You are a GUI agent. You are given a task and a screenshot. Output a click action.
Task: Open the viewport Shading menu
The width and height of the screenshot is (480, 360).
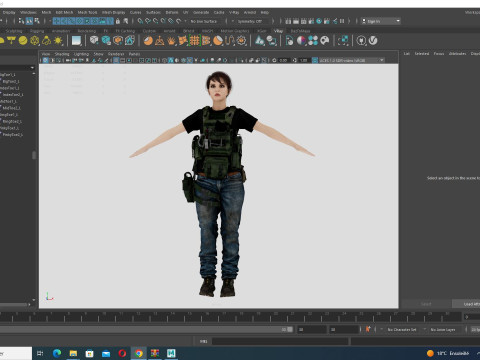click(62, 54)
